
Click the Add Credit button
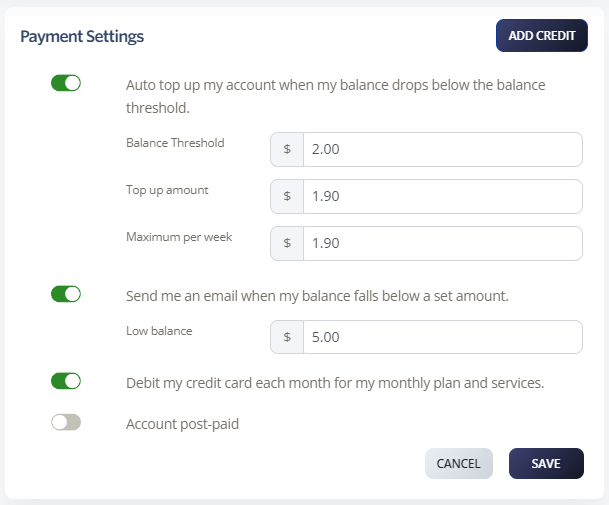click(541, 36)
